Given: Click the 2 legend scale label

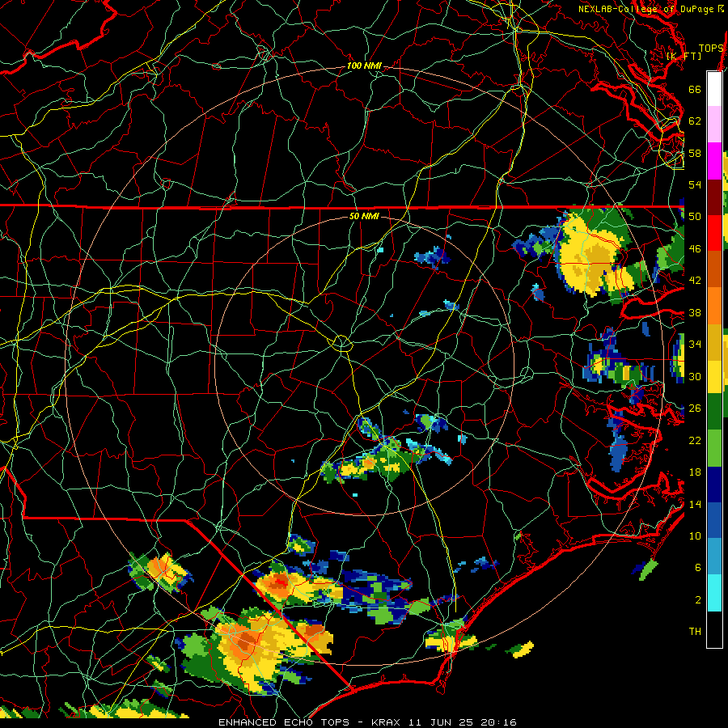Looking at the screenshot, I should pos(697,599).
